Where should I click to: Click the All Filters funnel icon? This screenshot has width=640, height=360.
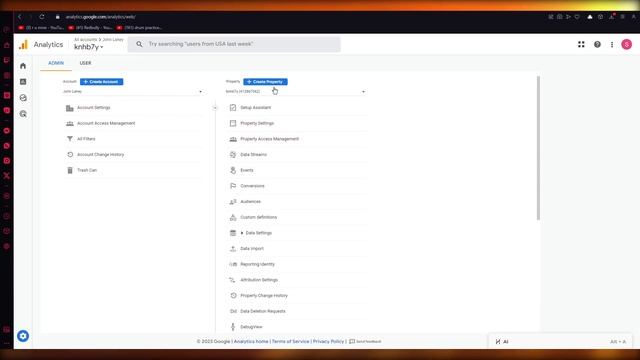(70, 139)
